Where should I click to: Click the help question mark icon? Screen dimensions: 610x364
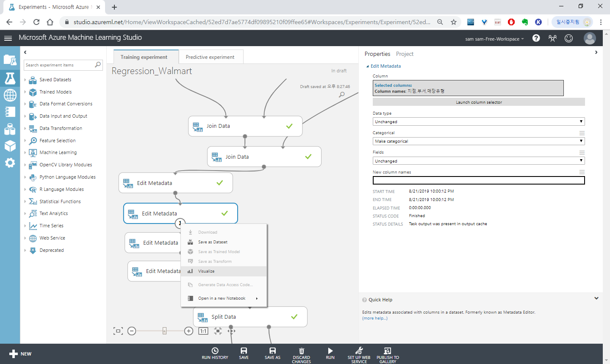point(536,38)
